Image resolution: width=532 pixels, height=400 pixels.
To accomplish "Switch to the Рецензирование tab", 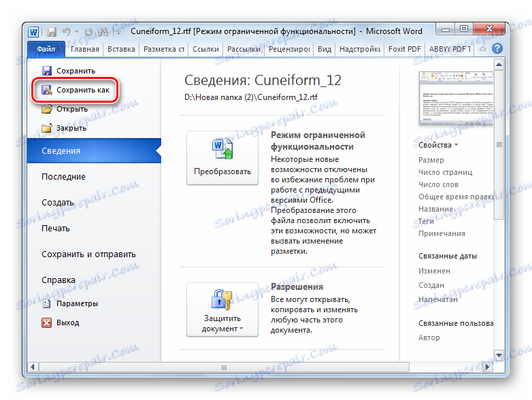I will [289, 49].
